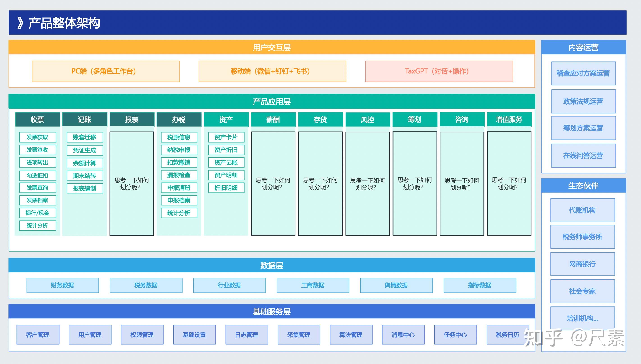Select the 办税 module header
The width and height of the screenshot is (641, 364).
179,120
